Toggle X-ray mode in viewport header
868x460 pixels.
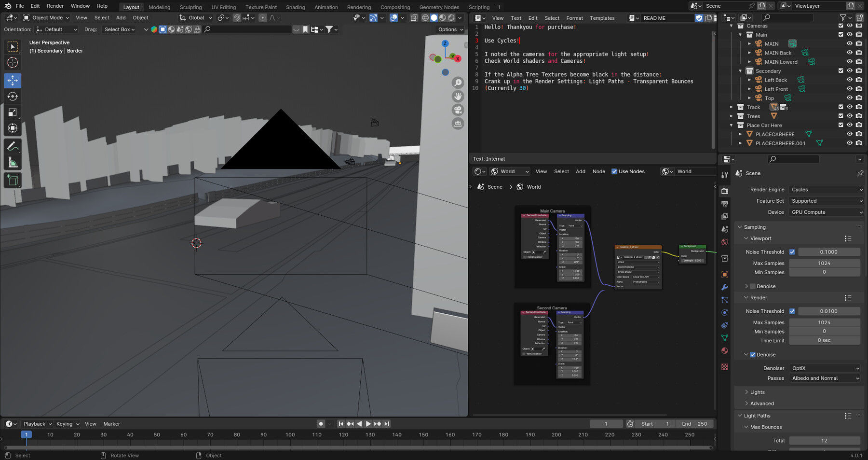pos(414,18)
